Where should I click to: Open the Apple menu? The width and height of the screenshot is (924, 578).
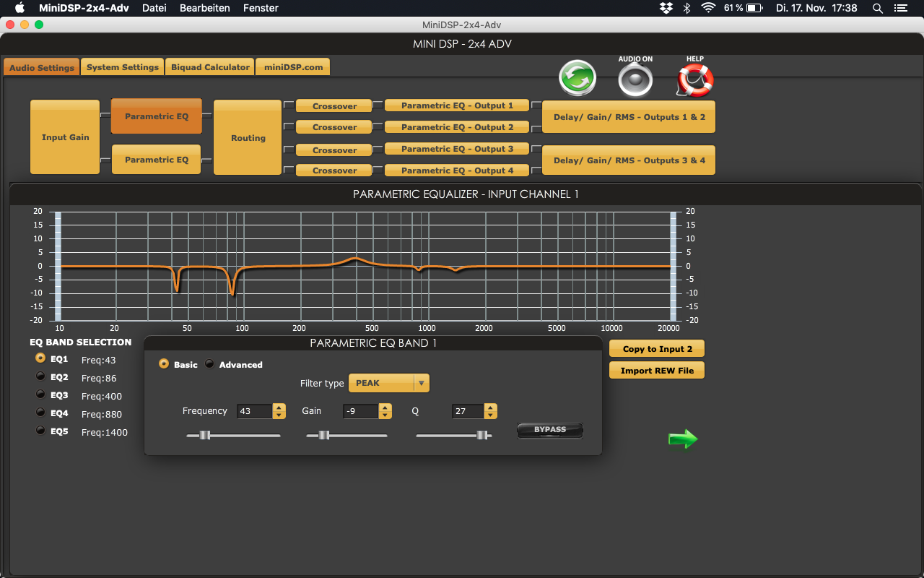pyautogui.click(x=19, y=8)
